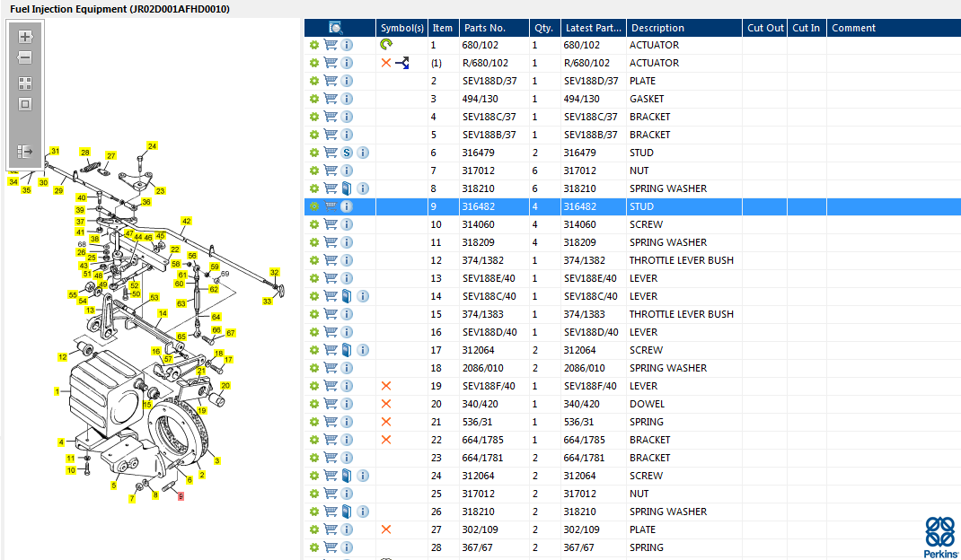The height and width of the screenshot is (560, 961).
Task: Add BRACKET 664/1785 to cart
Action: 331,440
